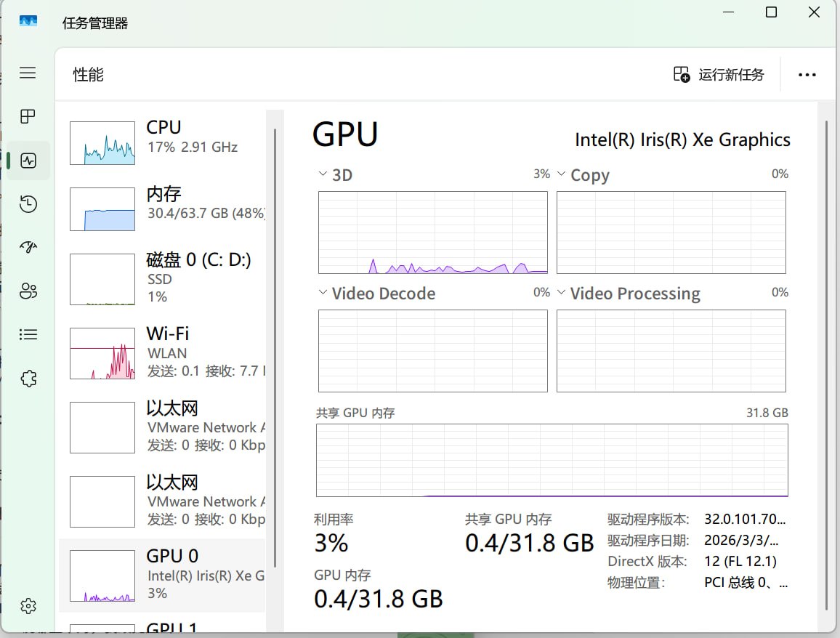Viewport: 840px width, 638px height.
Task: Click the Intel(R) Iris(R) Xe Graphics title
Action: pos(682,140)
